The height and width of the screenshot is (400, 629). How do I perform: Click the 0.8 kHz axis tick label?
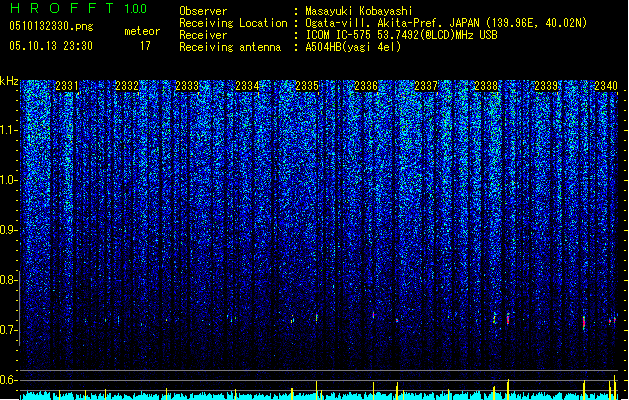[8, 280]
